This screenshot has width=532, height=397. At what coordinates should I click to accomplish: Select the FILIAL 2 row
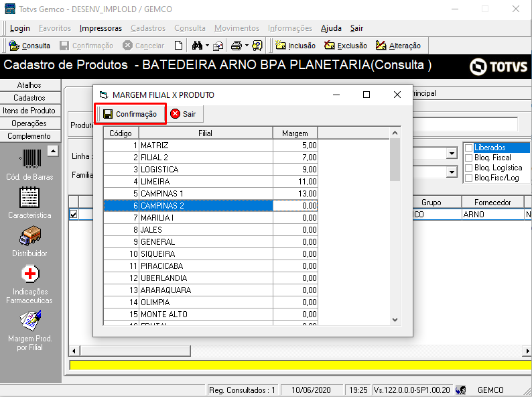click(x=210, y=157)
